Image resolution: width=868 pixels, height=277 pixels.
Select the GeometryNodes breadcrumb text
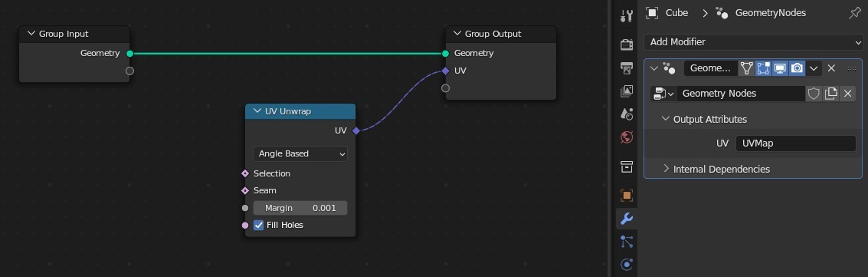coord(771,13)
